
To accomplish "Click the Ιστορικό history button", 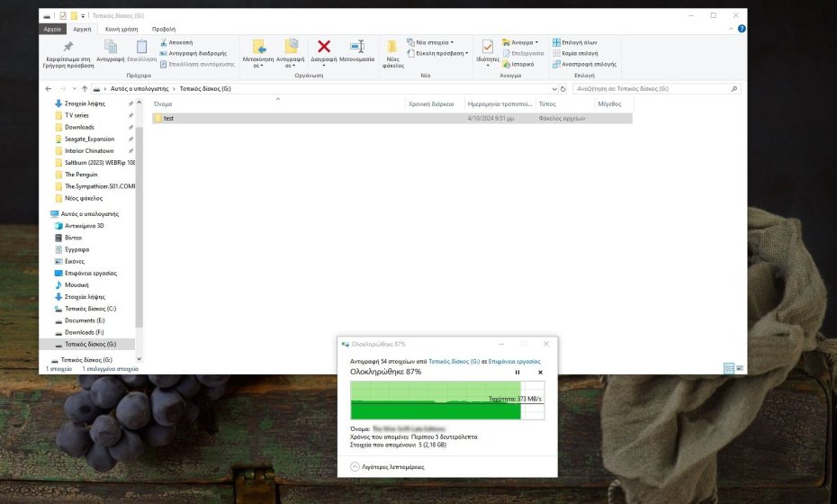I will point(517,64).
